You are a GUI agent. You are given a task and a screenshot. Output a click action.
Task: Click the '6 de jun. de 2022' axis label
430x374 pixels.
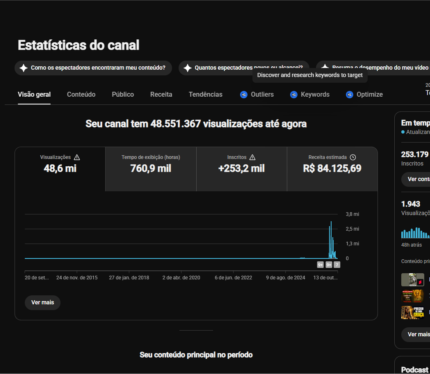(233, 278)
